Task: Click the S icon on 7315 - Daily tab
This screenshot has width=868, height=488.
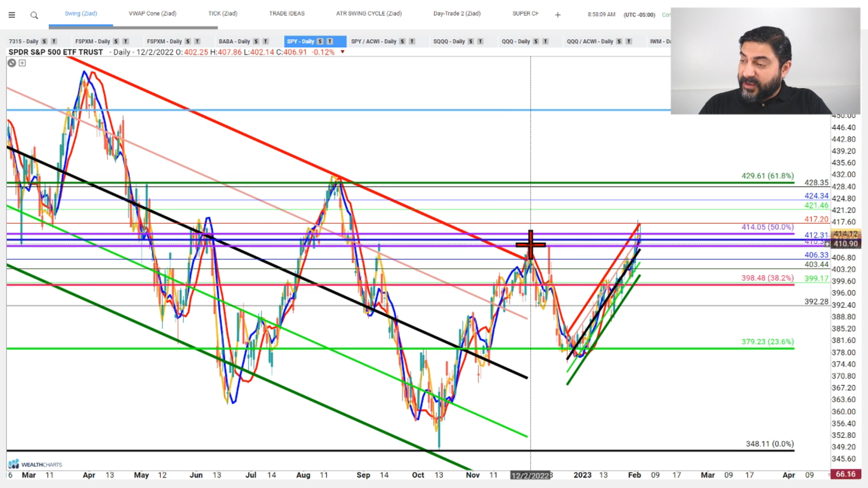Action: [44, 41]
